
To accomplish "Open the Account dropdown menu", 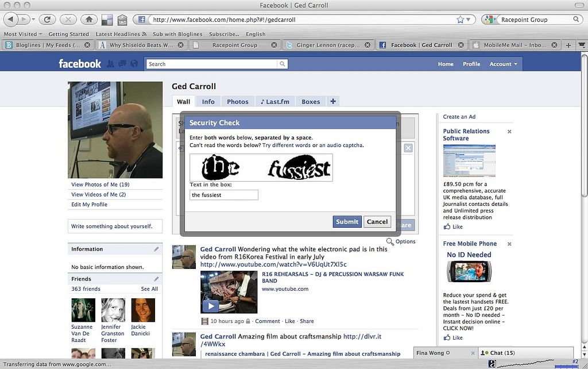I will pos(503,64).
